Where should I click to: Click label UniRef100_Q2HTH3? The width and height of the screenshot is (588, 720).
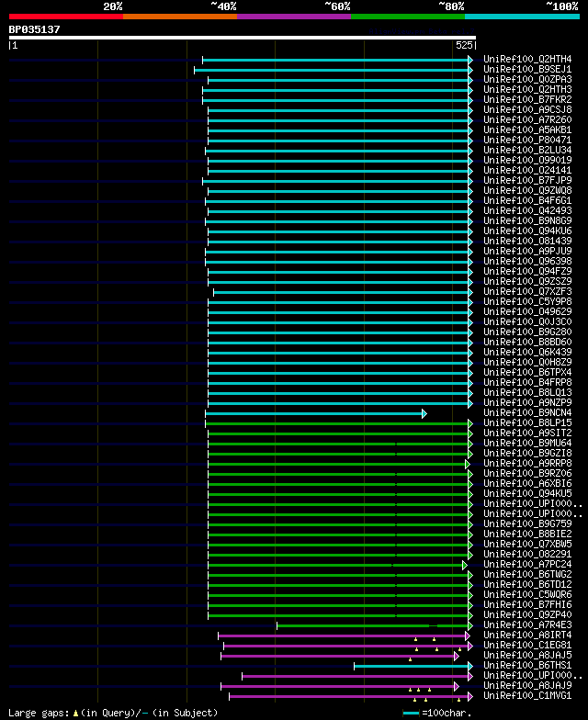coord(527,90)
